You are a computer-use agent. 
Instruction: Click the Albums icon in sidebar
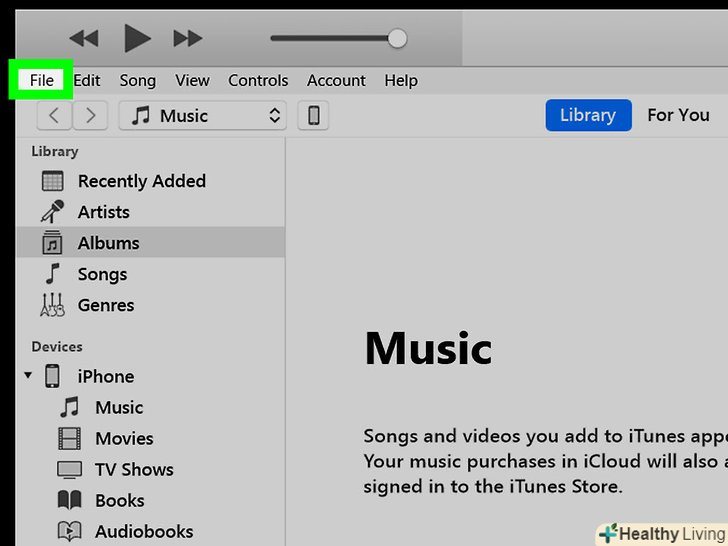tap(52, 242)
